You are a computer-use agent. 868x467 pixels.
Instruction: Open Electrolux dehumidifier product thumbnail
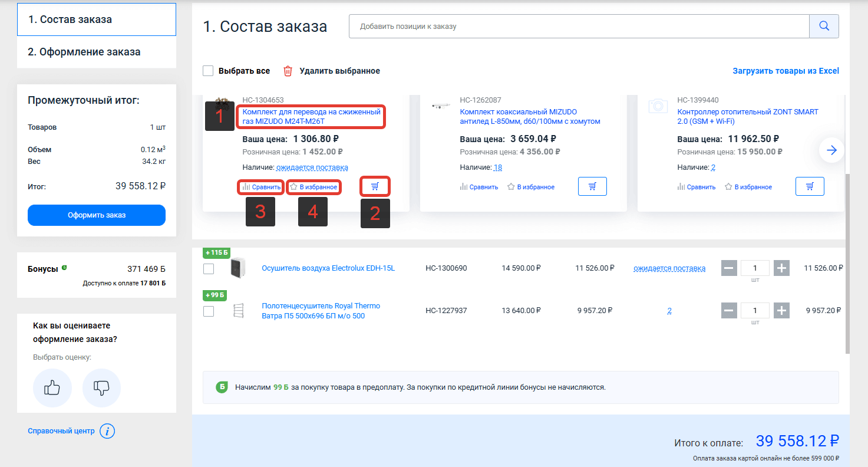[237, 268]
